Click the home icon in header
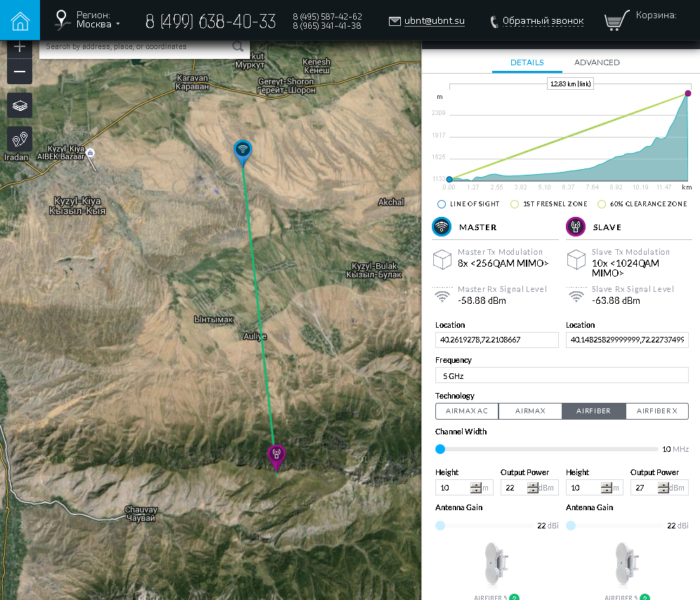700x600 pixels. (x=20, y=21)
